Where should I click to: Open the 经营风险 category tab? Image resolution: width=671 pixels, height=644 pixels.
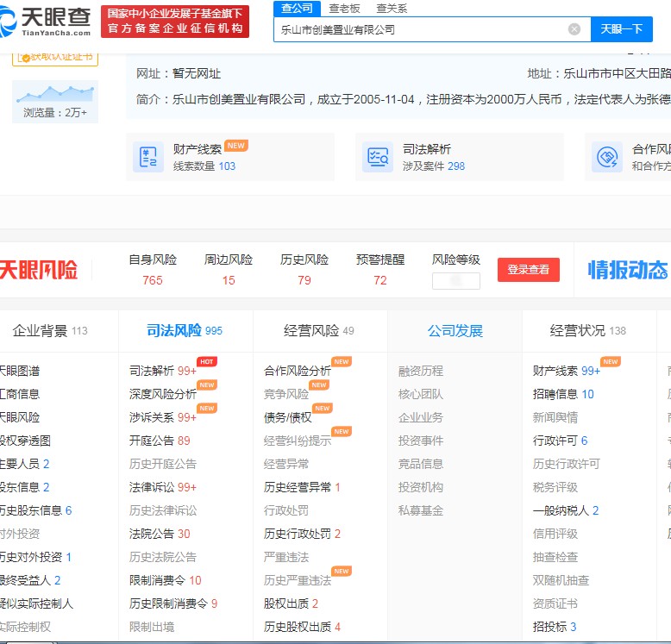318,331
